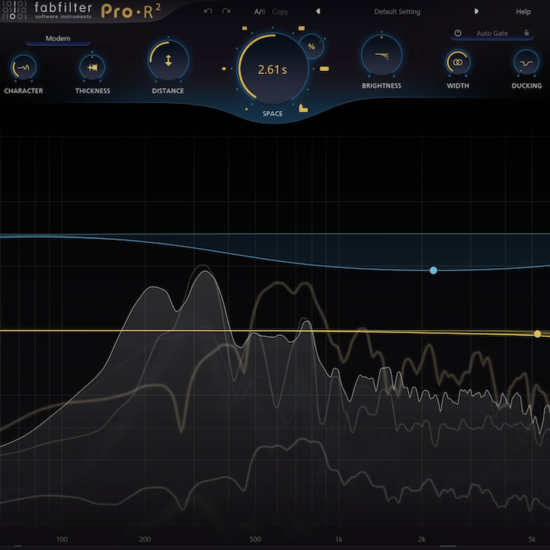Click the Distance knob
Viewport: 550px width, 550px height.
168,60
